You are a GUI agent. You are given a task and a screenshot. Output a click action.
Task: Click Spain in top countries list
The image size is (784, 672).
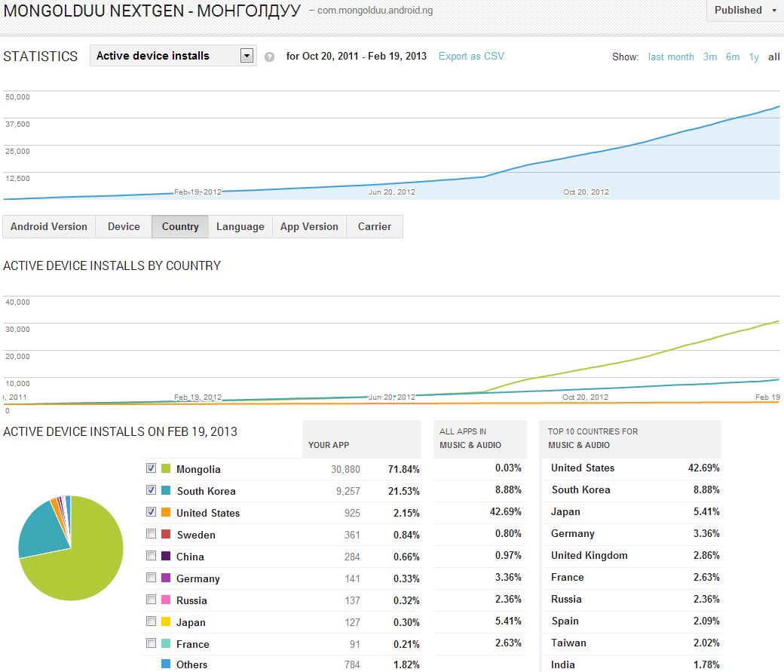tap(565, 621)
